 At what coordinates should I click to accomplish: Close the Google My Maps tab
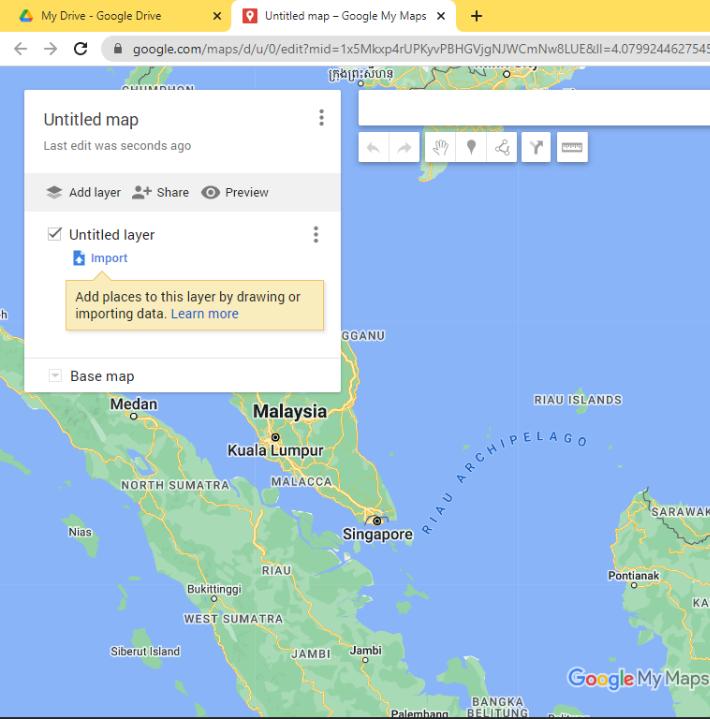tap(441, 16)
